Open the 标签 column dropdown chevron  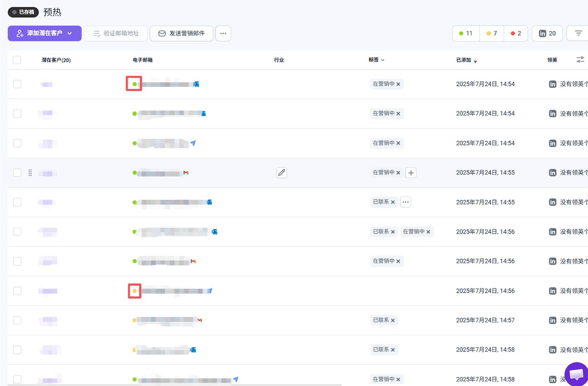pyautogui.click(x=383, y=60)
